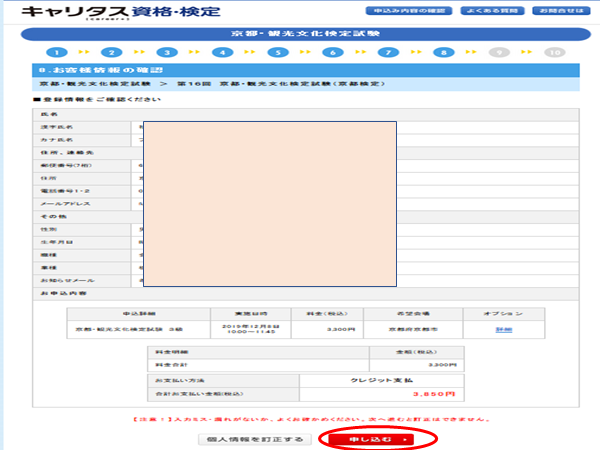Click the red 3,850円 total amount
The width and height of the screenshot is (600, 450).
coord(434,394)
